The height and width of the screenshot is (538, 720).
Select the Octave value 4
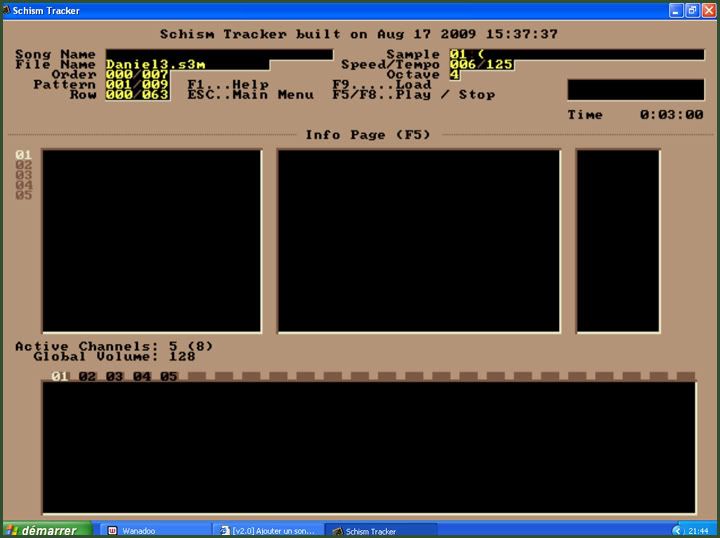click(x=454, y=75)
